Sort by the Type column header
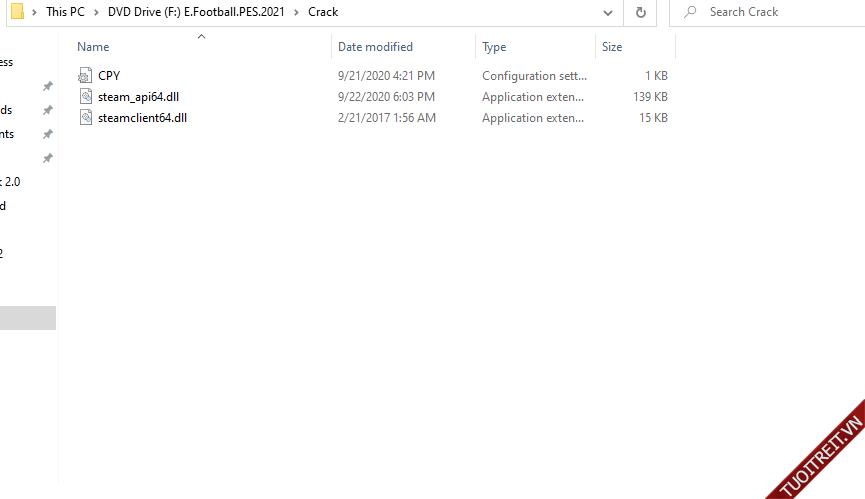Viewport: 865px width, 499px height. pos(494,47)
